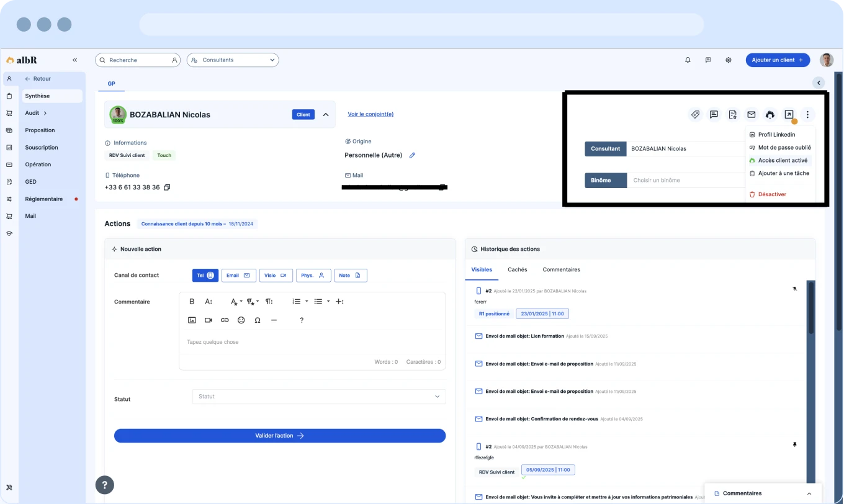Open the Consultants dropdown in header
Viewport: 844px width, 504px height.
click(x=233, y=60)
